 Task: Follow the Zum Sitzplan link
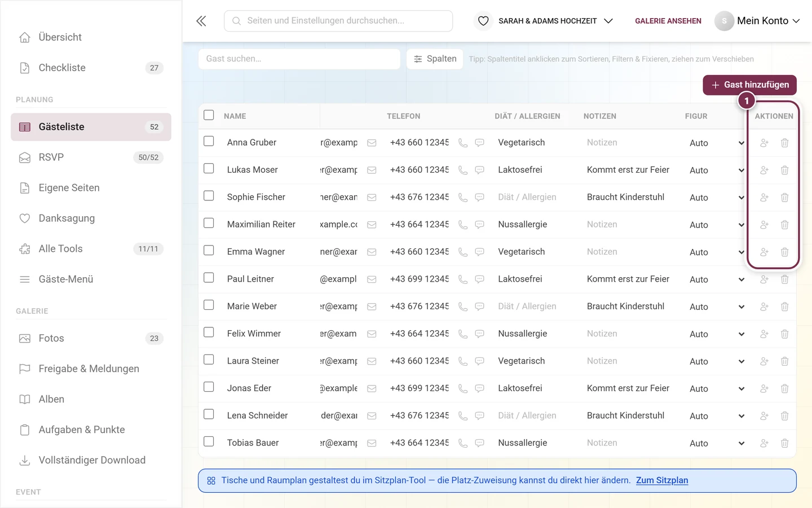pos(662,480)
